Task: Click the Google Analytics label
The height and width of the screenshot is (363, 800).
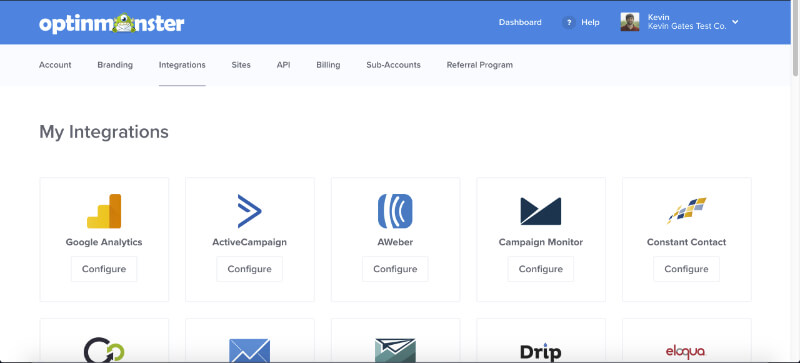Action: [x=104, y=242]
